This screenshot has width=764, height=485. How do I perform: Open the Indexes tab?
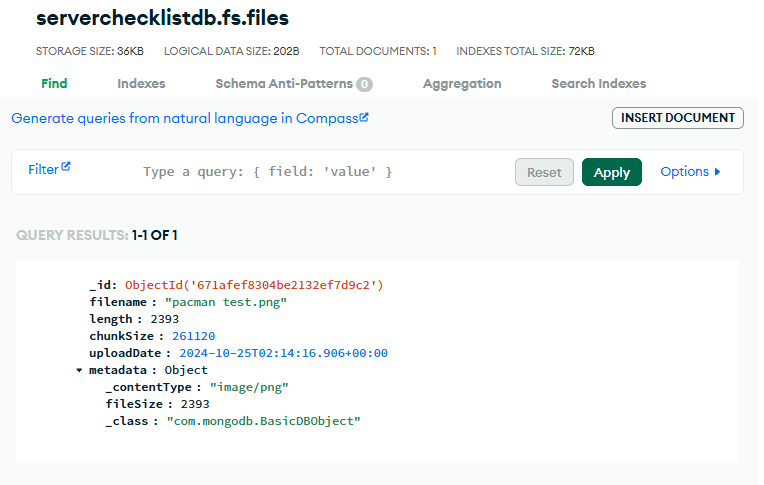(141, 83)
